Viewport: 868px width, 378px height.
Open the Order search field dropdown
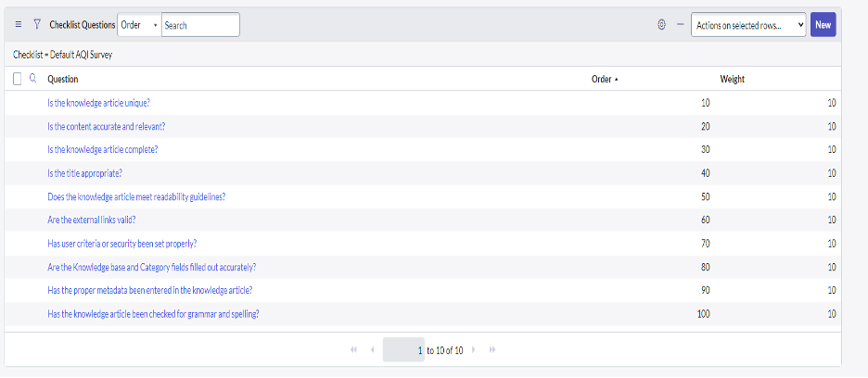click(x=139, y=25)
